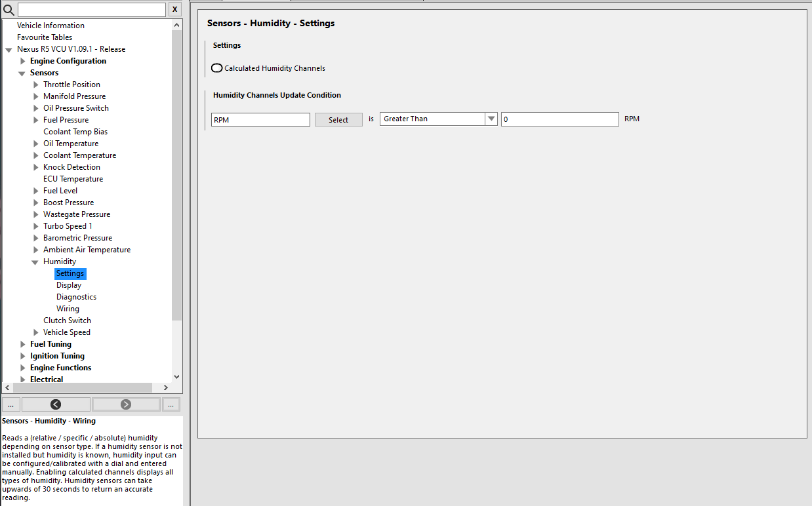812x506 pixels.
Task: Expand the Fuel Tuning section
Action: pos(23,344)
